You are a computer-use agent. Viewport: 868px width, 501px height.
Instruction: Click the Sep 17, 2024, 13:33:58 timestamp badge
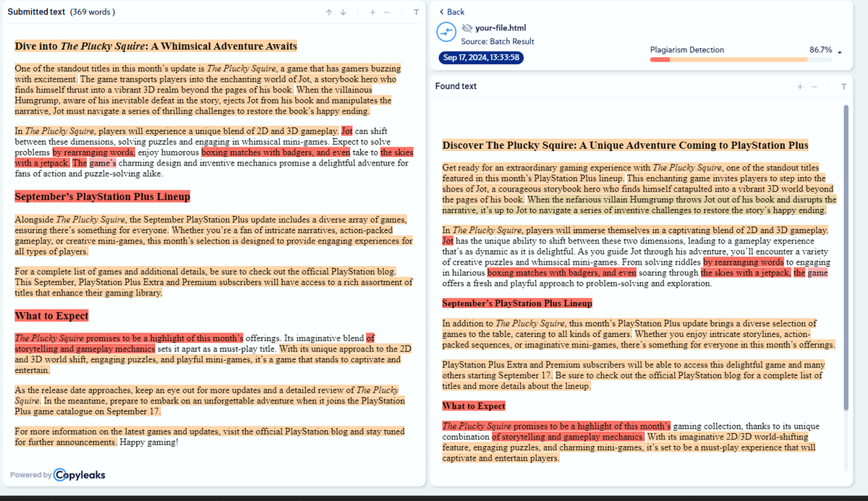click(x=481, y=58)
